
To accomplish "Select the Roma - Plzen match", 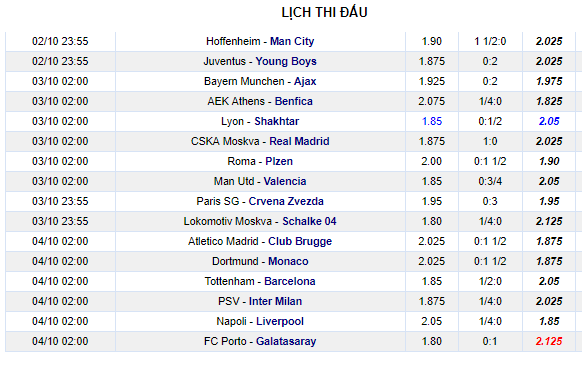I will [x=260, y=161].
